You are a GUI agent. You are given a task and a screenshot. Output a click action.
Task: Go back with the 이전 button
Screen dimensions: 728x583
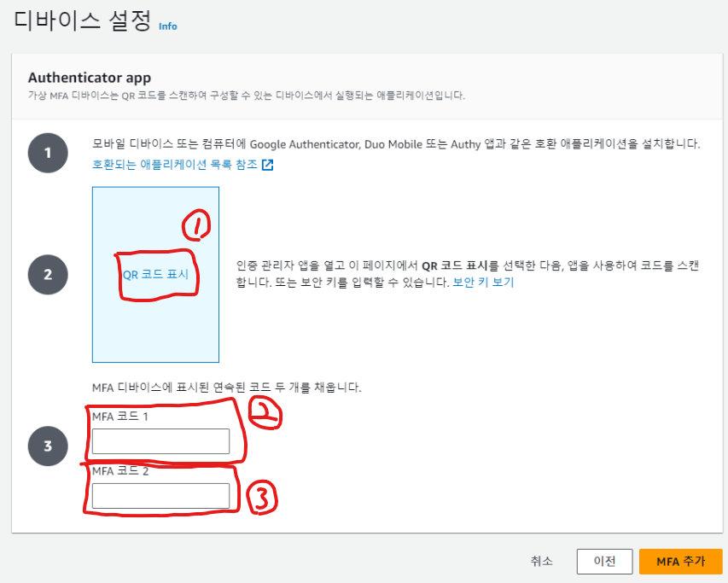(x=604, y=561)
